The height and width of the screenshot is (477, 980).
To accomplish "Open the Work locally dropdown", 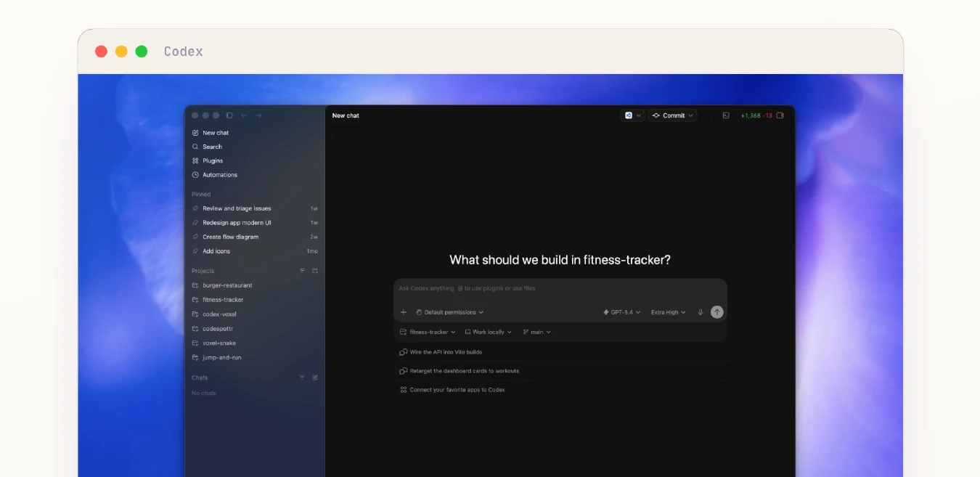I will 489,332.
